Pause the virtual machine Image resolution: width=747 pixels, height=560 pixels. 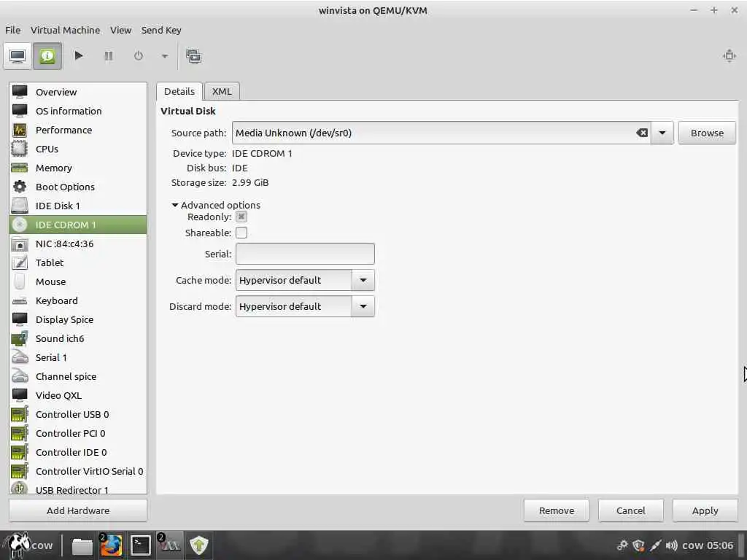[109, 56]
